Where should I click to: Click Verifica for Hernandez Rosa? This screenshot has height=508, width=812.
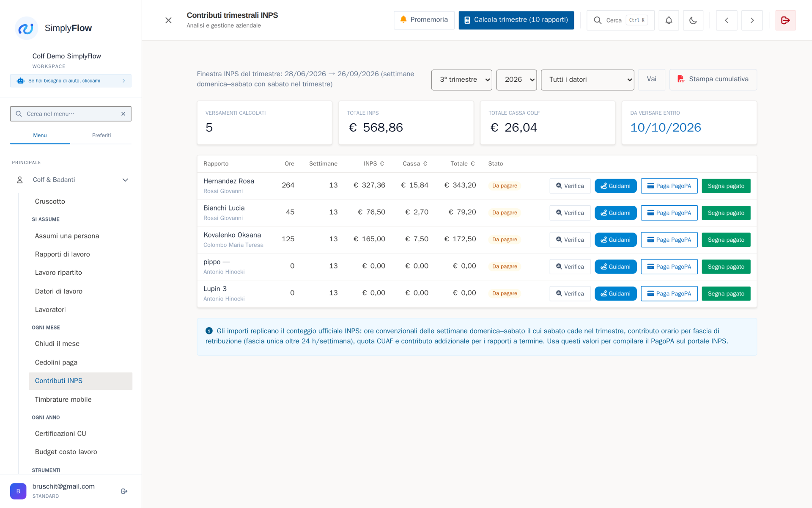coord(570,186)
